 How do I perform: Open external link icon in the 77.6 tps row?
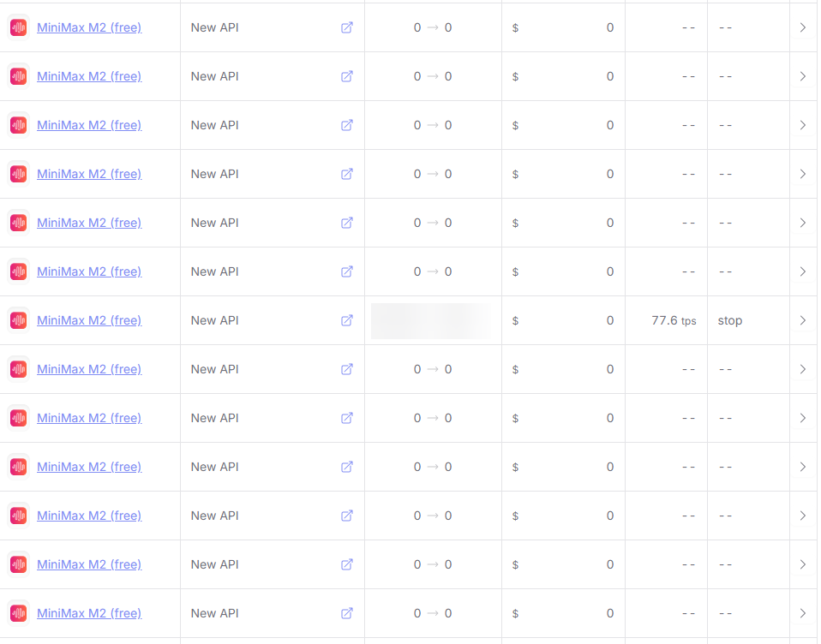[346, 320]
